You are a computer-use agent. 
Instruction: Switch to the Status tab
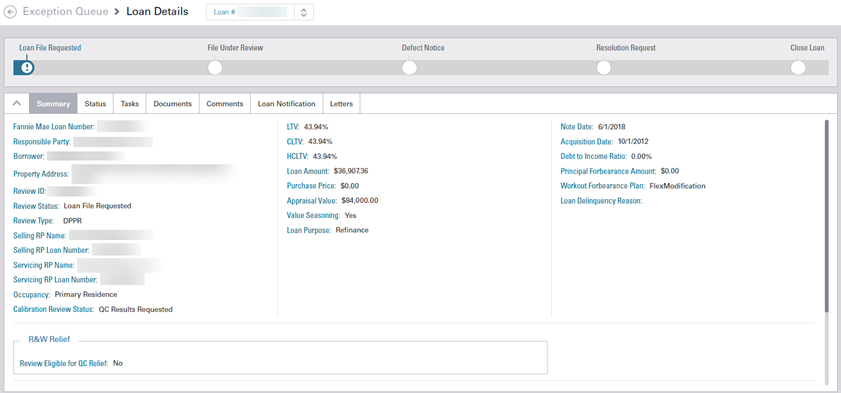click(x=95, y=104)
